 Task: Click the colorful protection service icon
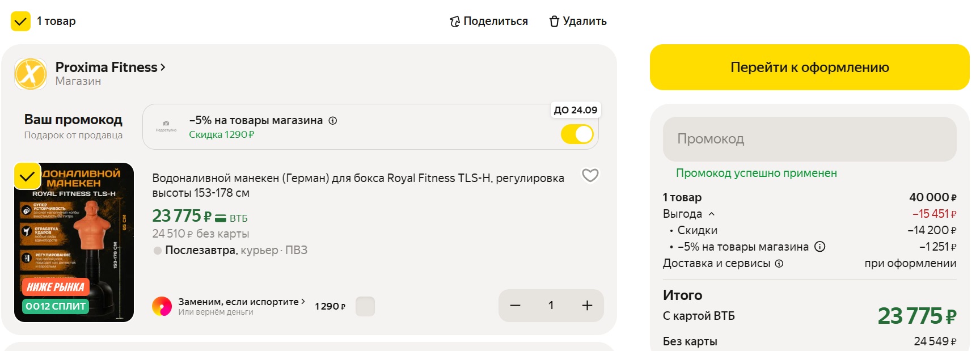click(162, 306)
